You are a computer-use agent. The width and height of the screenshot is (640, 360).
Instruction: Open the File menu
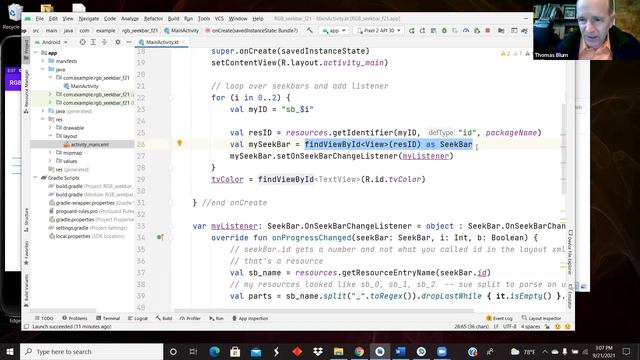40,19
